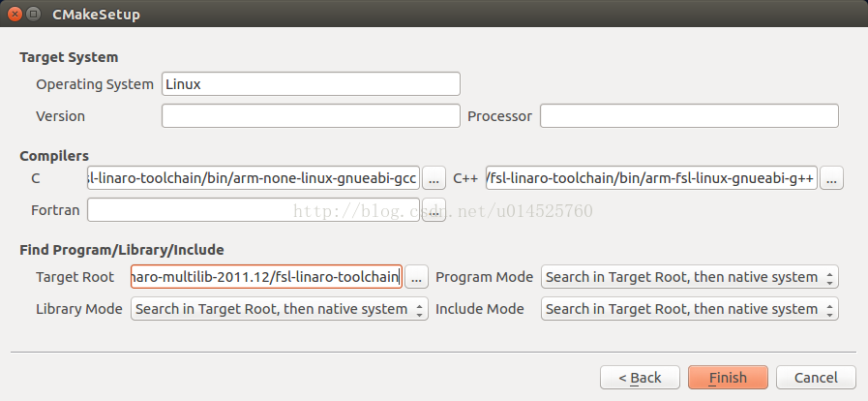Minimize the CMakeSetup window

34,14
